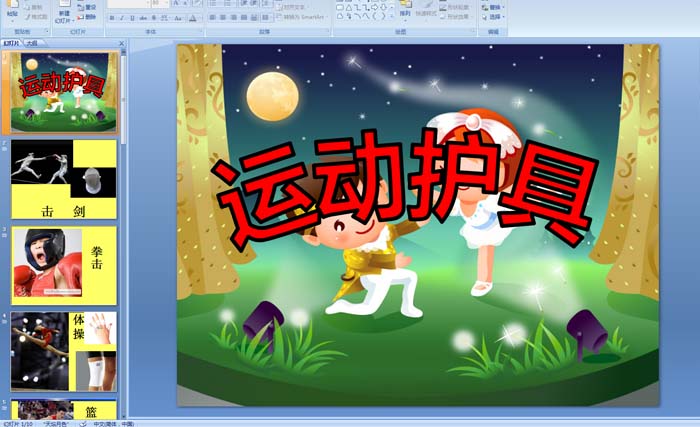The image size is (700, 427).
Task: Switch to the Outline (大纲) pane tab
Action: 31,43
